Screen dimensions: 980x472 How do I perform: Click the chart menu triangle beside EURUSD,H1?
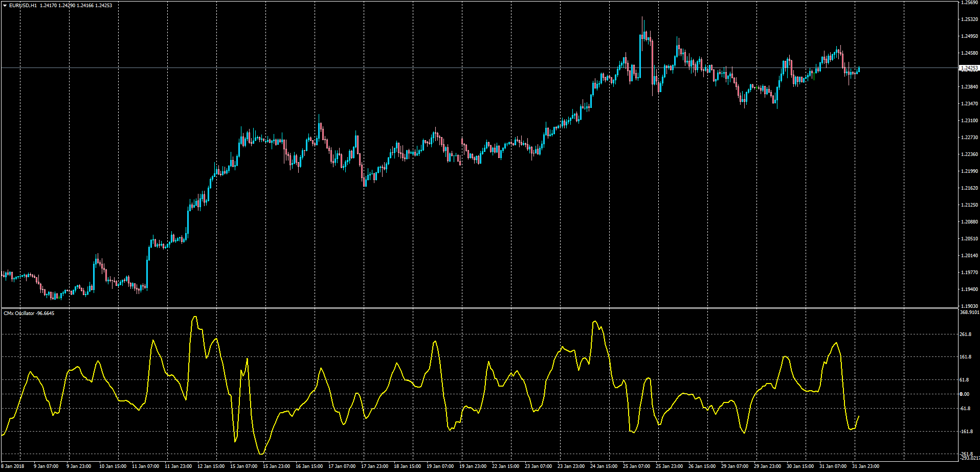coord(5,5)
